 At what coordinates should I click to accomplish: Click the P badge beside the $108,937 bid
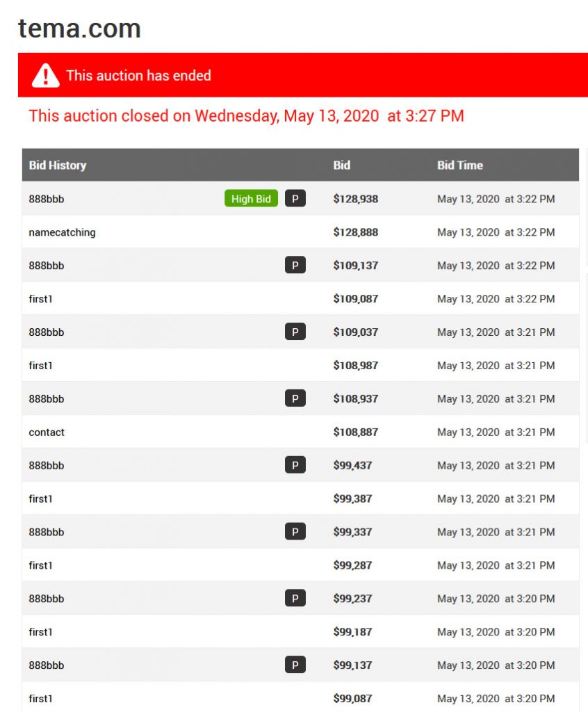click(x=295, y=398)
